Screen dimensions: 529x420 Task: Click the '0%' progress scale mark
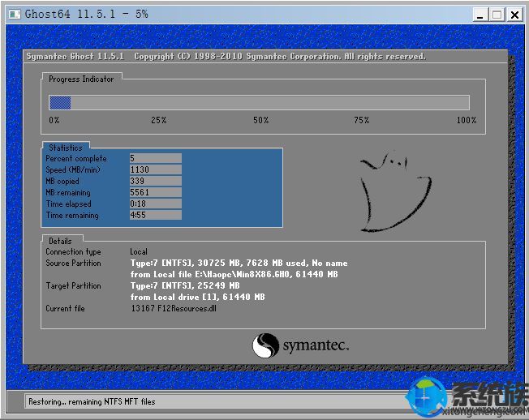54,120
